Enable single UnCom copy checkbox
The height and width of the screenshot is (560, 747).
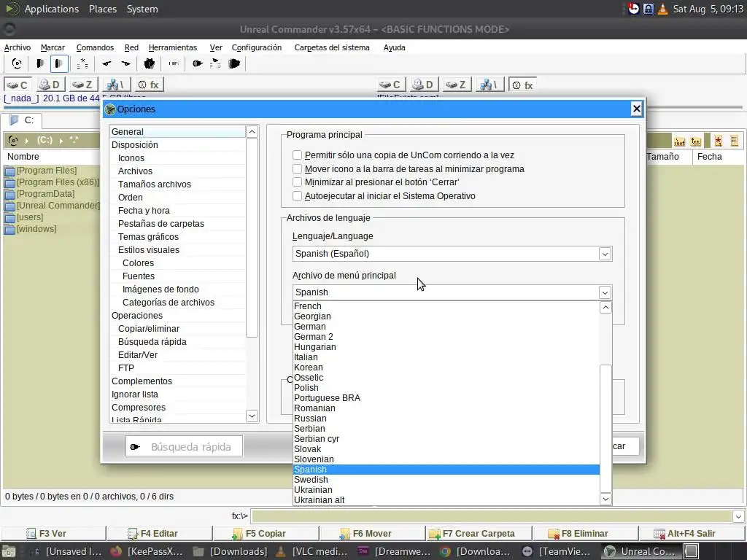click(298, 155)
